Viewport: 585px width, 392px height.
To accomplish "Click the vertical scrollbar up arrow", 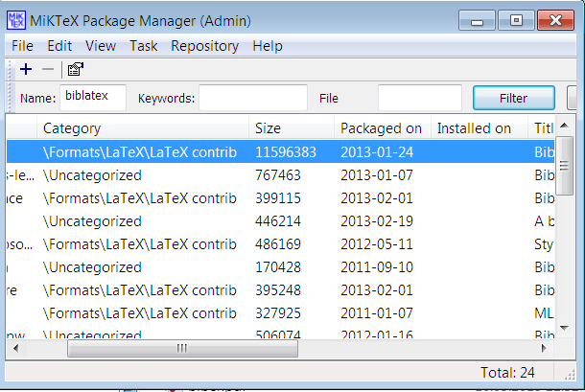I will click(565, 127).
